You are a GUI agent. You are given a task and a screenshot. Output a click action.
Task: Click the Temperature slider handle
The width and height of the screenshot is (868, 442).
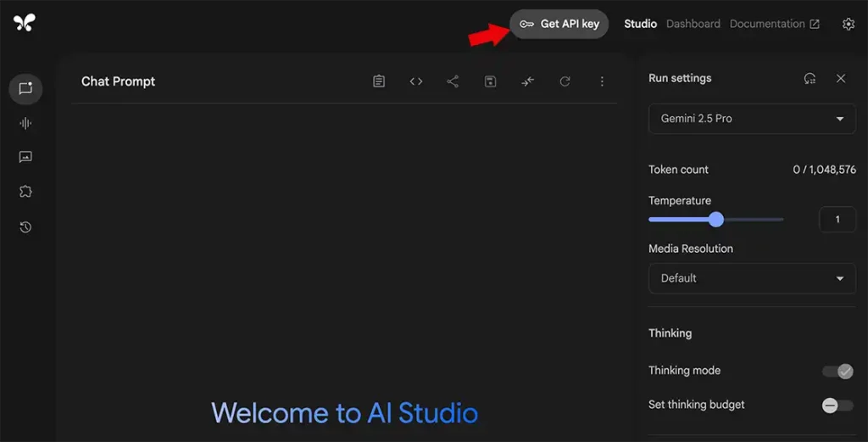point(716,220)
